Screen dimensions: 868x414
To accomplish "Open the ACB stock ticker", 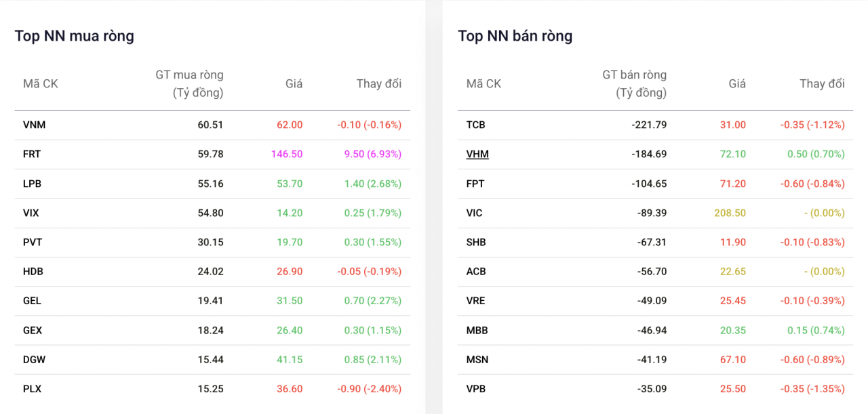I will [476, 271].
